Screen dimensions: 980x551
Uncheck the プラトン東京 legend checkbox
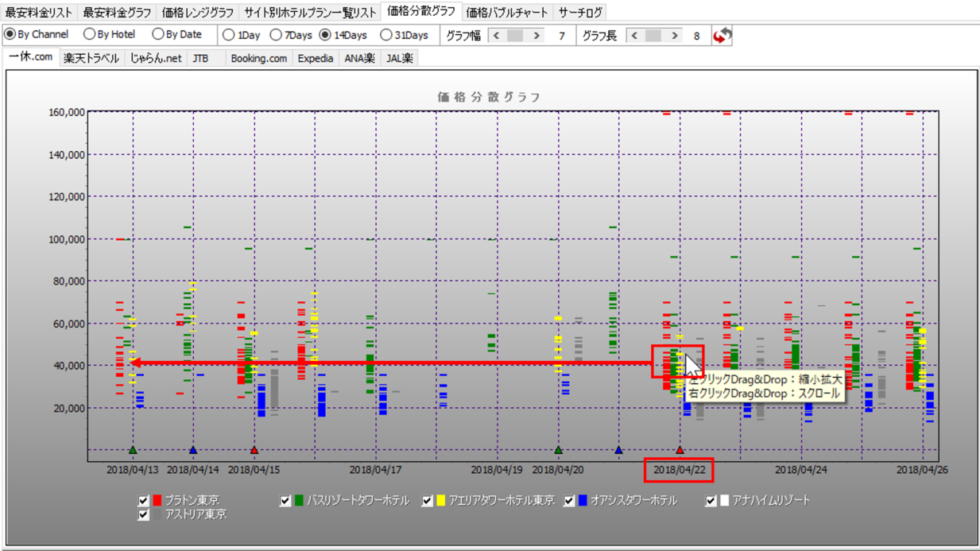pos(144,501)
